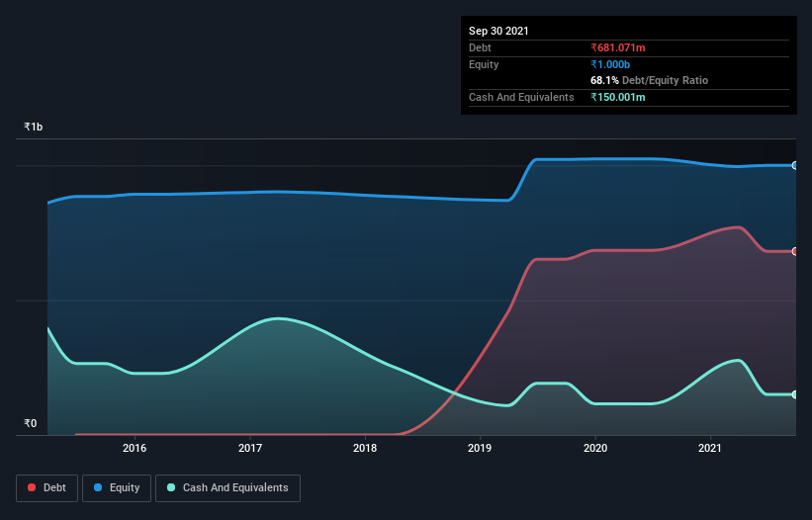812x520 pixels.
Task: Select the Debt end-point marker on chart
Action: click(x=795, y=251)
